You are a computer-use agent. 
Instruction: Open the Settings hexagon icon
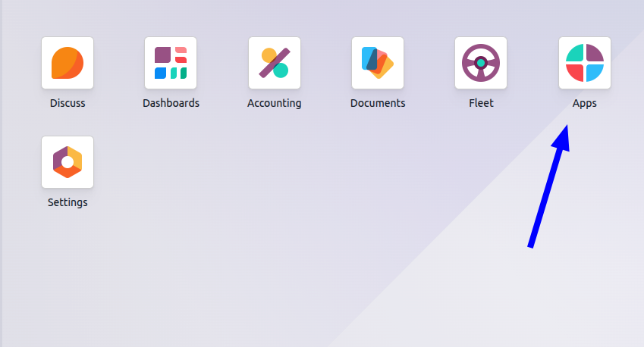point(68,162)
